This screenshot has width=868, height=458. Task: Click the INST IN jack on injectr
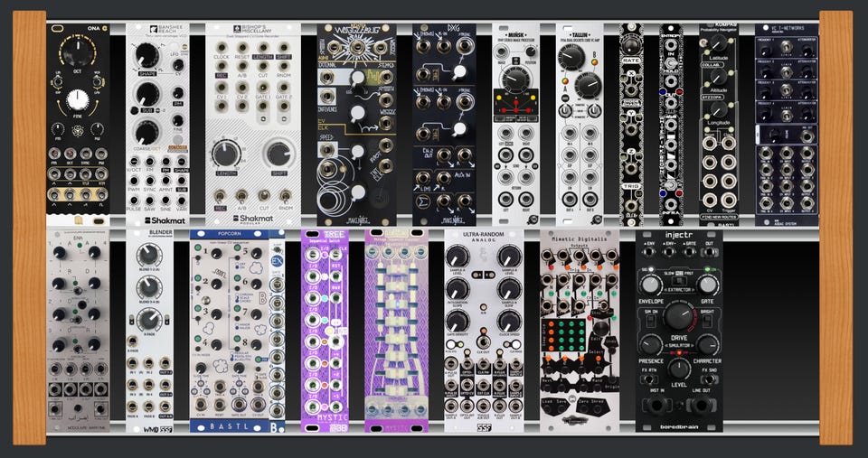[x=657, y=407]
